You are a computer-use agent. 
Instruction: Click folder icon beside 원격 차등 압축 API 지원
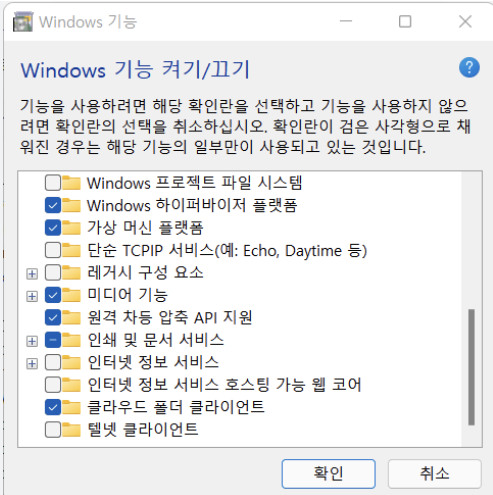71,317
